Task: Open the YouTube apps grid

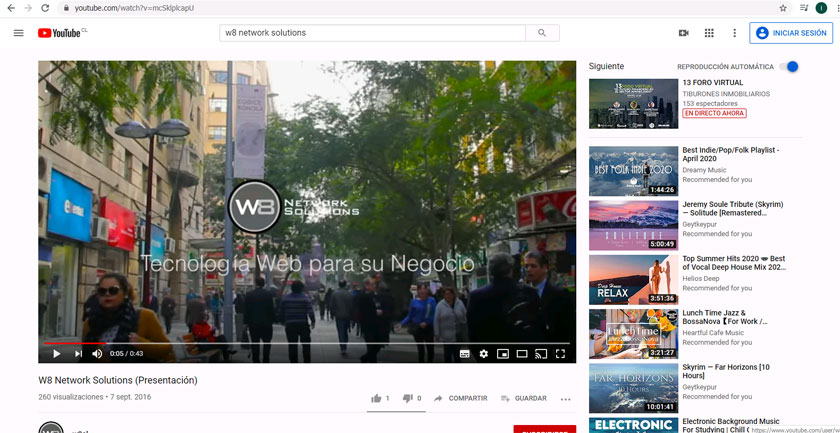Action: (709, 33)
